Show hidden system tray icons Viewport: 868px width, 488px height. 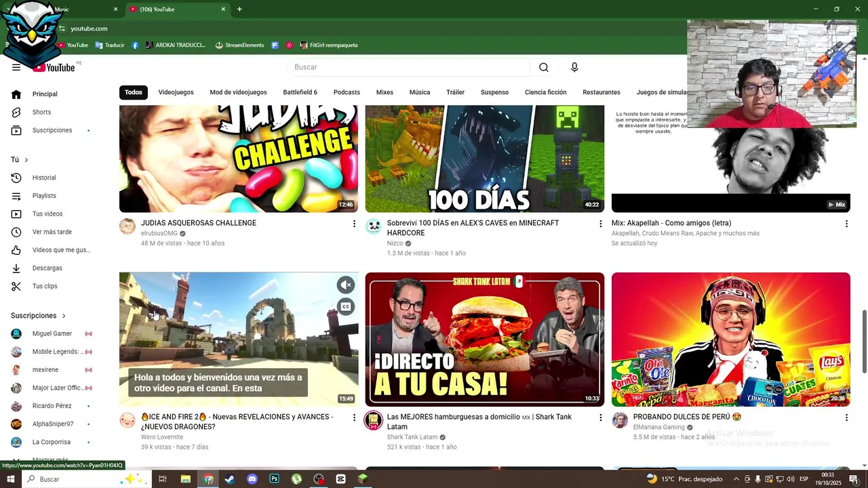(x=736, y=479)
